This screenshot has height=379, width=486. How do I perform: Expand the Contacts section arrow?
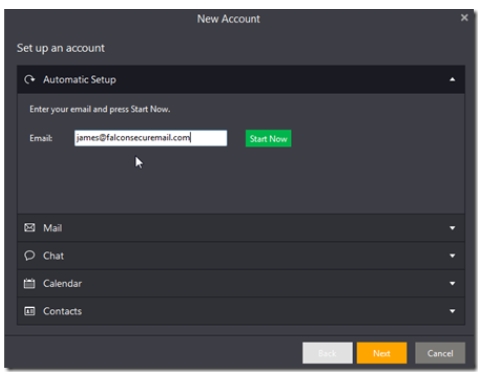pyautogui.click(x=452, y=311)
